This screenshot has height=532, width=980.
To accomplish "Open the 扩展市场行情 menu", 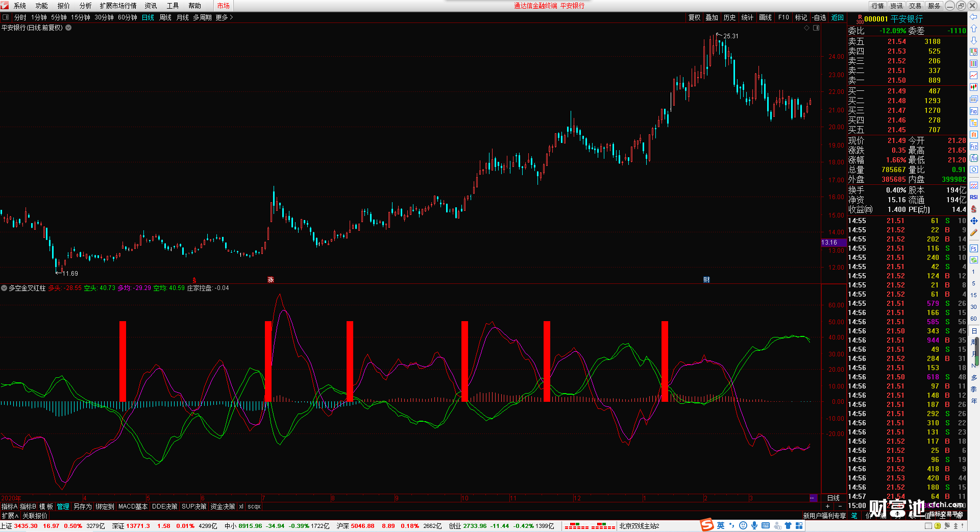I will (x=118, y=6).
